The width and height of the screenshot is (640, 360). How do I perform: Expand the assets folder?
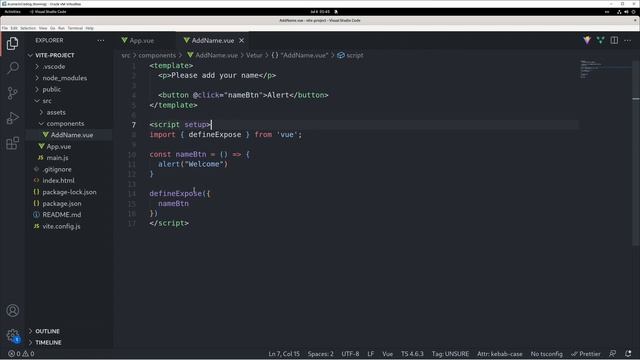[56, 112]
